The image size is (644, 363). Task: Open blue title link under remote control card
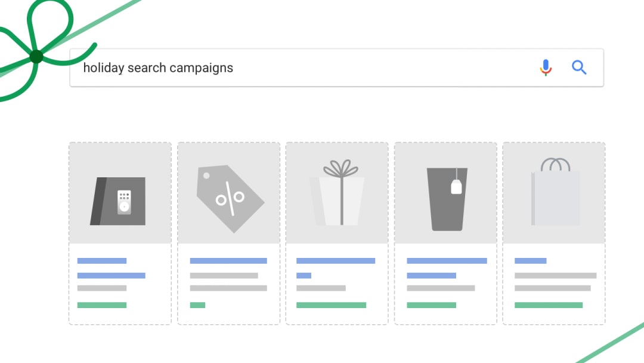tap(102, 261)
